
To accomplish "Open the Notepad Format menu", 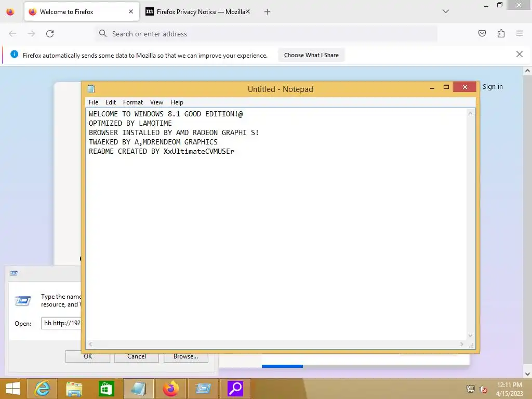I will coord(132,102).
